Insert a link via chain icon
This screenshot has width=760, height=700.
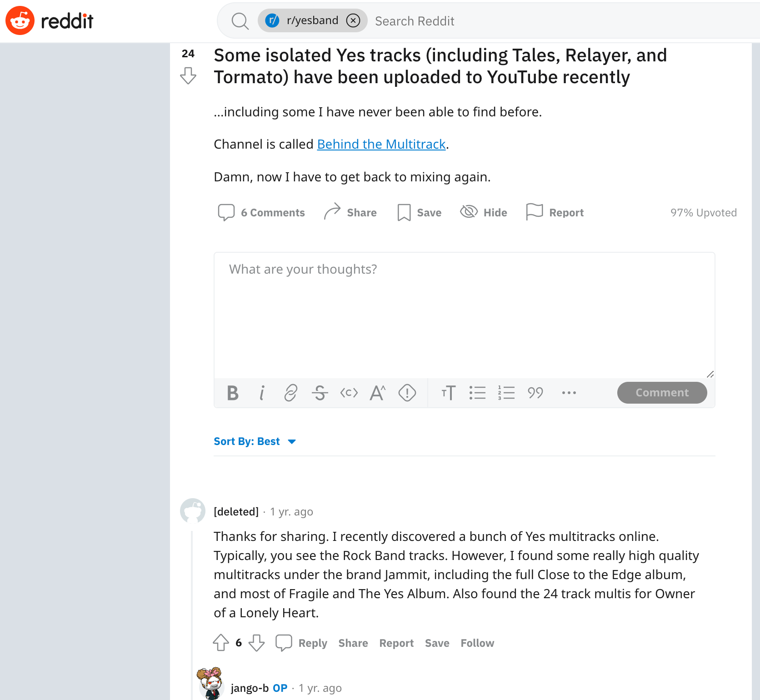tap(291, 393)
